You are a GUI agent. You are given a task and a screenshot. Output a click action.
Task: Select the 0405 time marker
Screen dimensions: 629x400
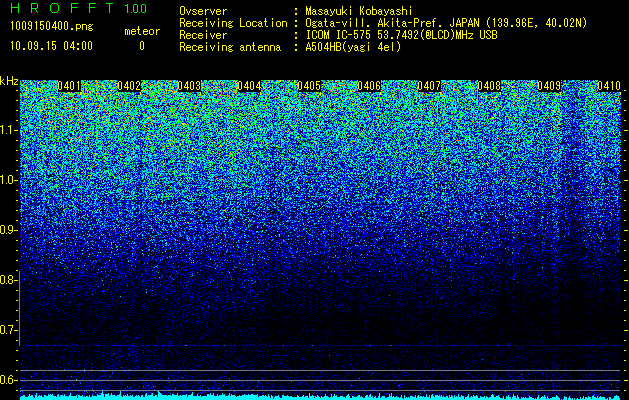pyautogui.click(x=309, y=86)
